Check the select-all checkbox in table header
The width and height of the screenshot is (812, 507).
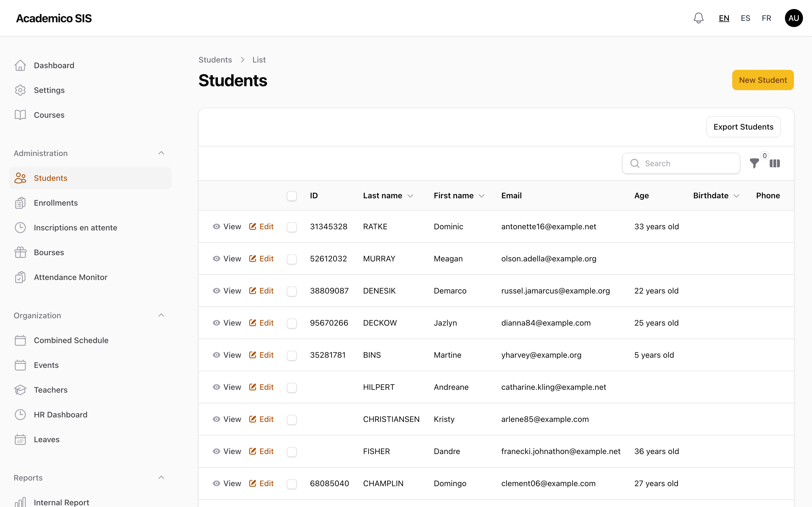(292, 195)
